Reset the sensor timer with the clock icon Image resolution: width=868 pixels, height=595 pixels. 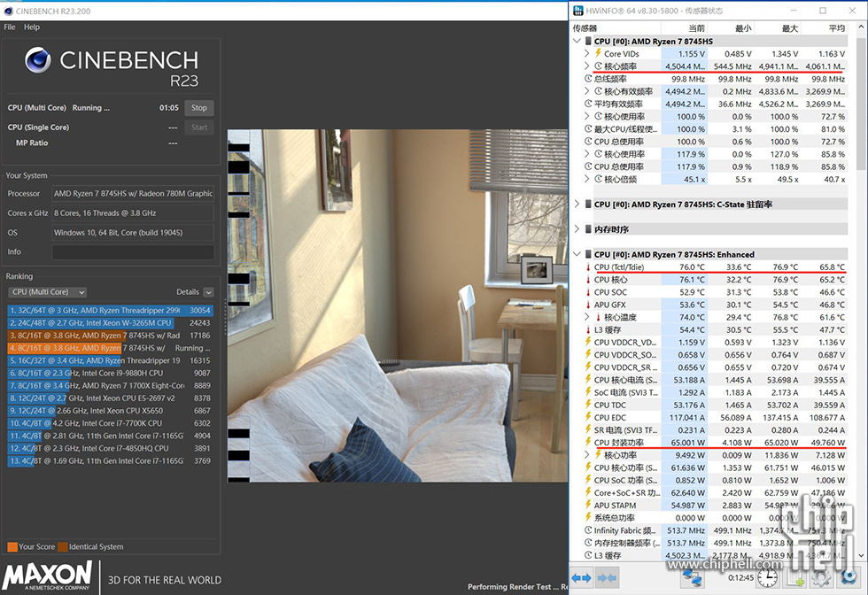click(x=767, y=578)
